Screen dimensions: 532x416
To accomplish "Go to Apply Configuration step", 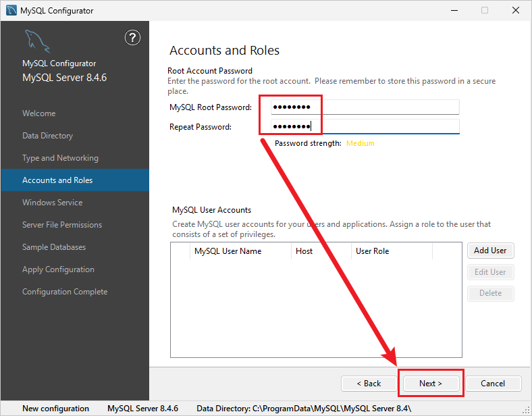I will click(x=58, y=269).
